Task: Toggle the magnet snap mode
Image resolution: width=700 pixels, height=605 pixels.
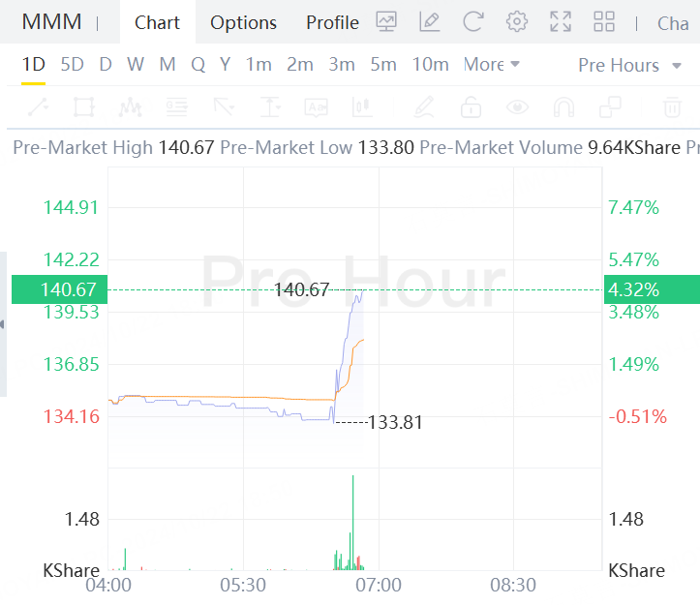Action: pos(563,107)
